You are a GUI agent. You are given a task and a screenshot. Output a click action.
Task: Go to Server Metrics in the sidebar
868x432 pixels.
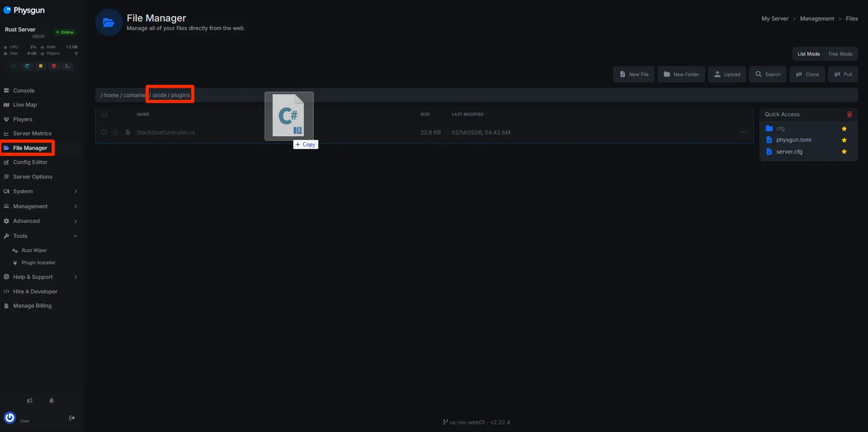(32, 134)
